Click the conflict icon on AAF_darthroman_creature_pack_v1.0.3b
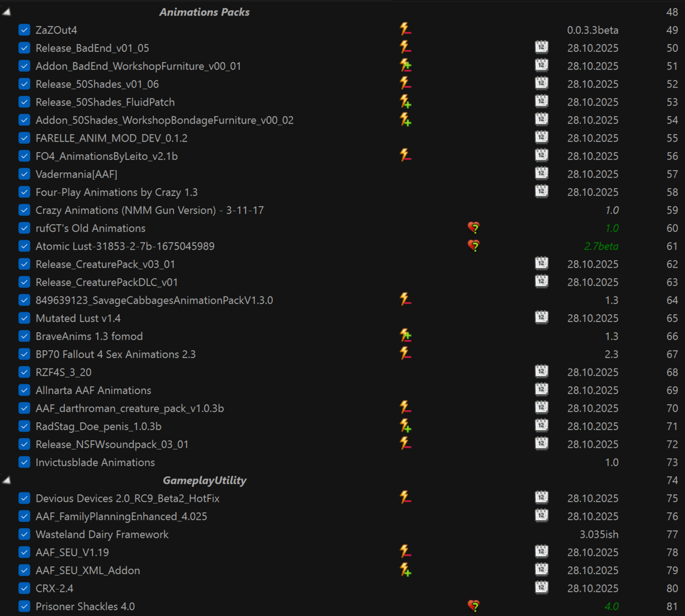Image resolution: width=685 pixels, height=616 pixels. (x=405, y=407)
